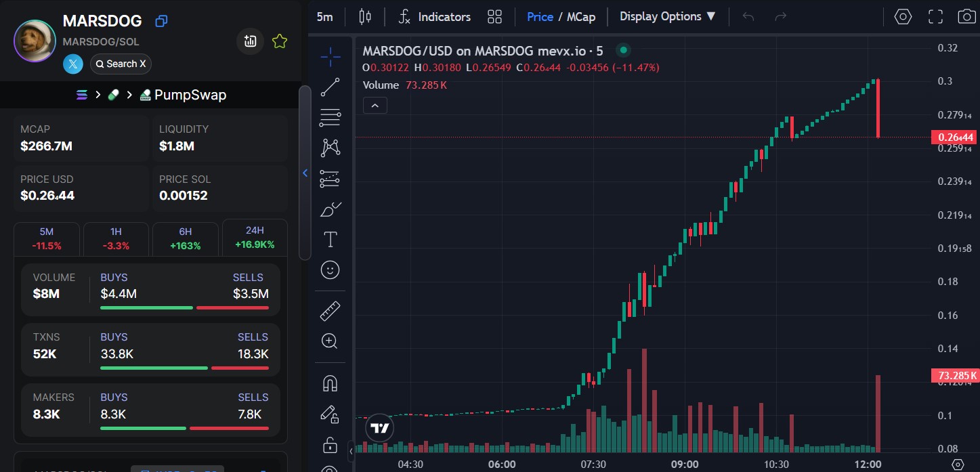This screenshot has width=980, height=472.
Task: Select the 1H stats tab
Action: (116, 238)
